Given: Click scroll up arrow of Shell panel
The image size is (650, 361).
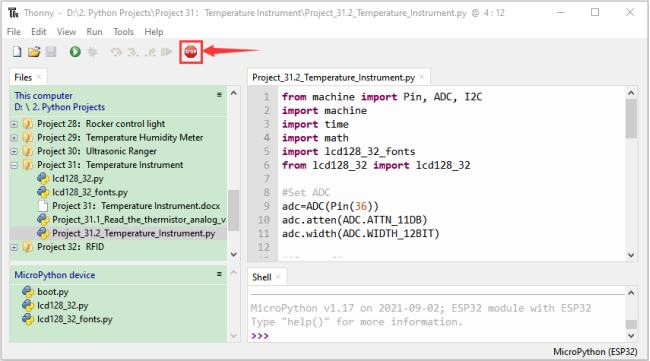Looking at the screenshot, I should pos(631,293).
